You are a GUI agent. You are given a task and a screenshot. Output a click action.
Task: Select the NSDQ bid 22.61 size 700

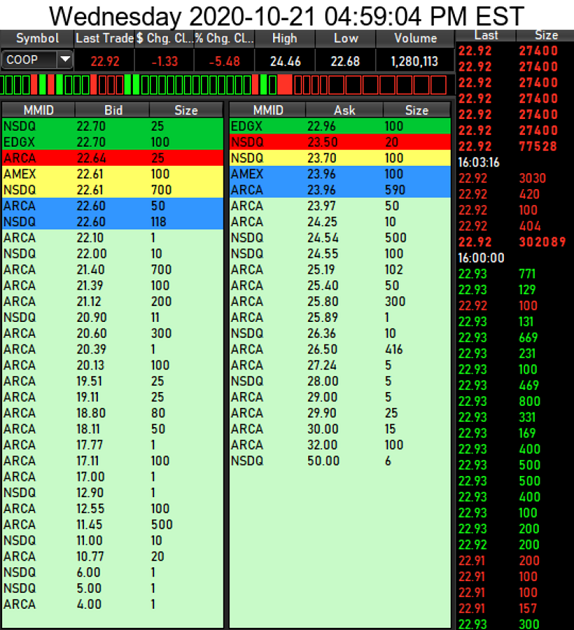click(112, 190)
